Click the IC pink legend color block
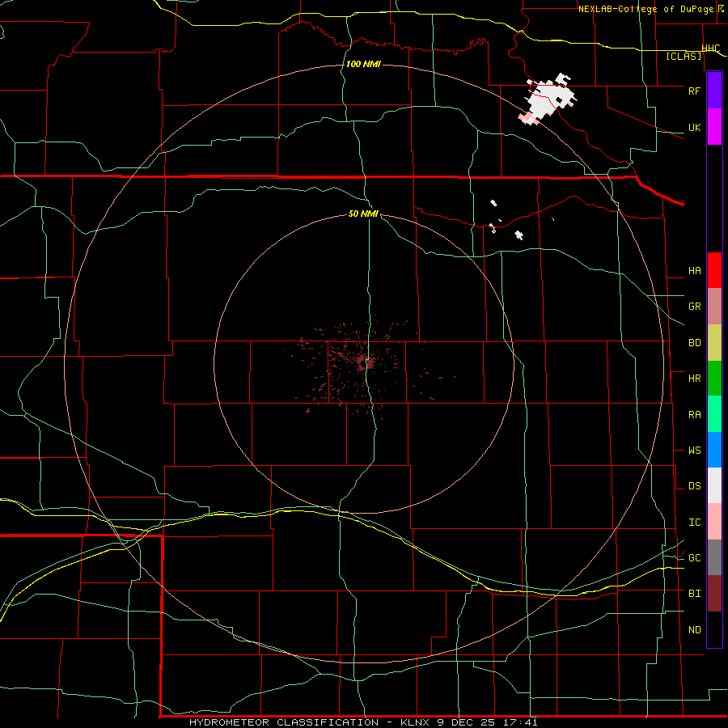This screenshot has height=728, width=728. pyautogui.click(x=714, y=522)
